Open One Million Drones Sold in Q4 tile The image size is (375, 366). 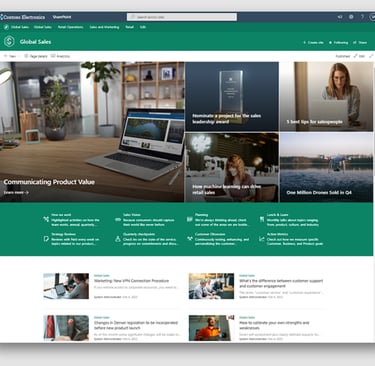326,167
